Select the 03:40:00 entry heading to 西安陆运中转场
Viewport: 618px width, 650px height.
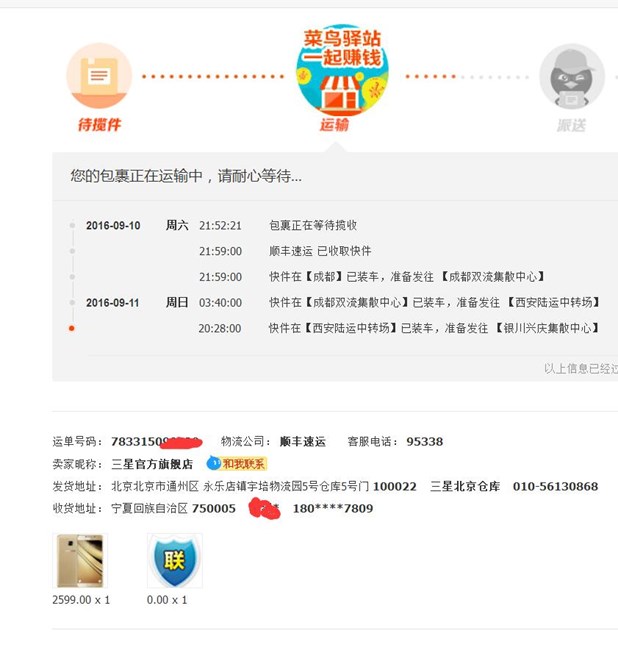[x=400, y=303]
